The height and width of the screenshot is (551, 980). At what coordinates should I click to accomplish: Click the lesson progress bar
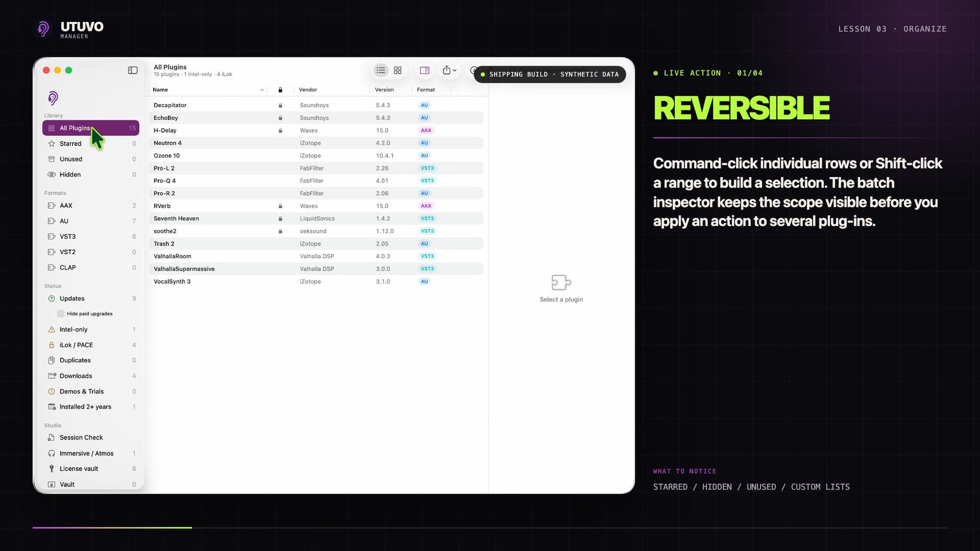tap(490, 527)
